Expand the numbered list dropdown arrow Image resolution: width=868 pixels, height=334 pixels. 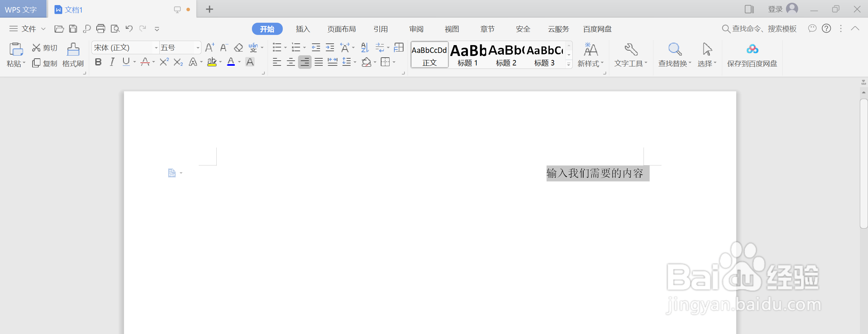pos(304,48)
